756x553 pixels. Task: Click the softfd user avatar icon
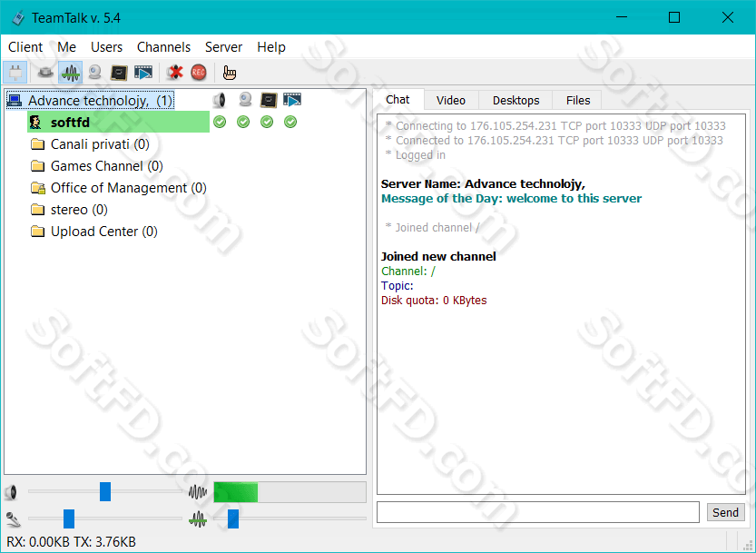[x=35, y=122]
